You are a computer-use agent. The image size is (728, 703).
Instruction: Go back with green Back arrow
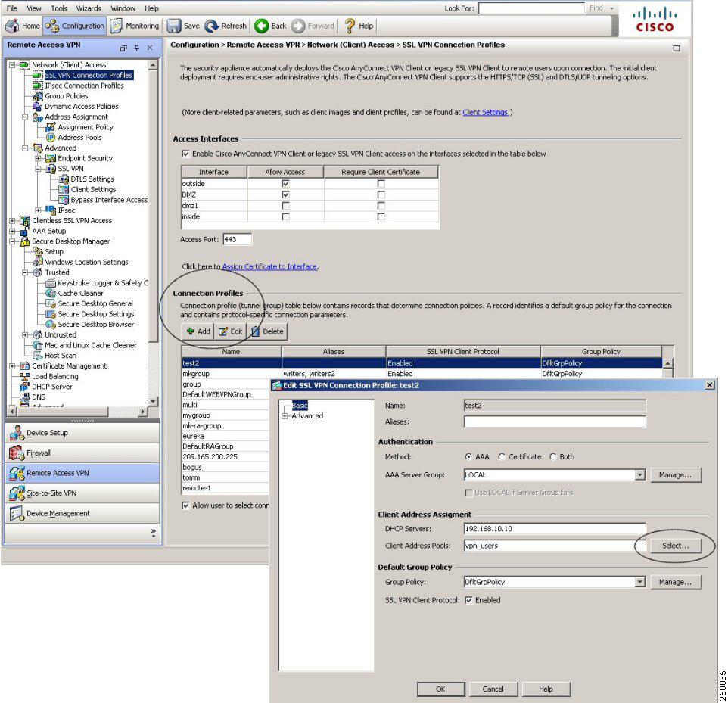point(261,26)
